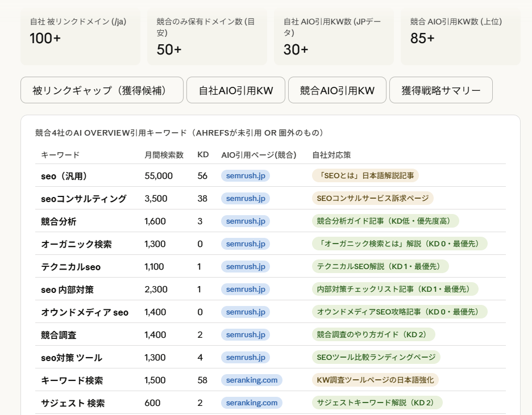Click the KD column header
This screenshot has width=532, height=415.
[203, 155]
